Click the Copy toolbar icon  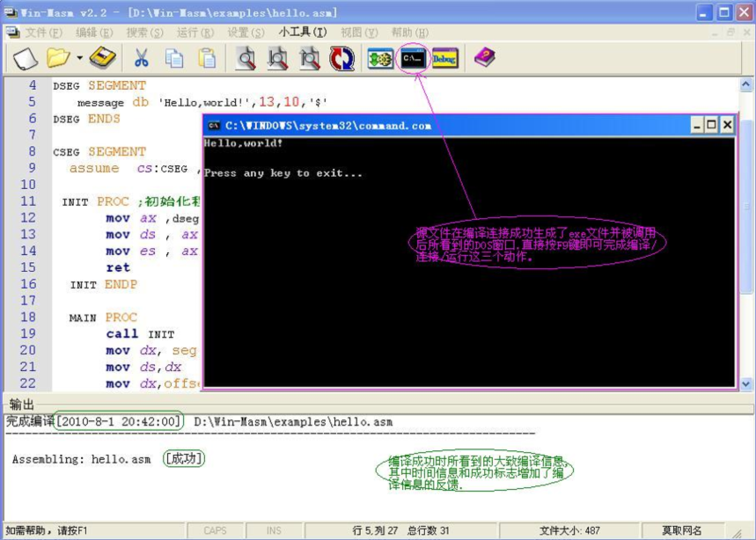tap(174, 59)
